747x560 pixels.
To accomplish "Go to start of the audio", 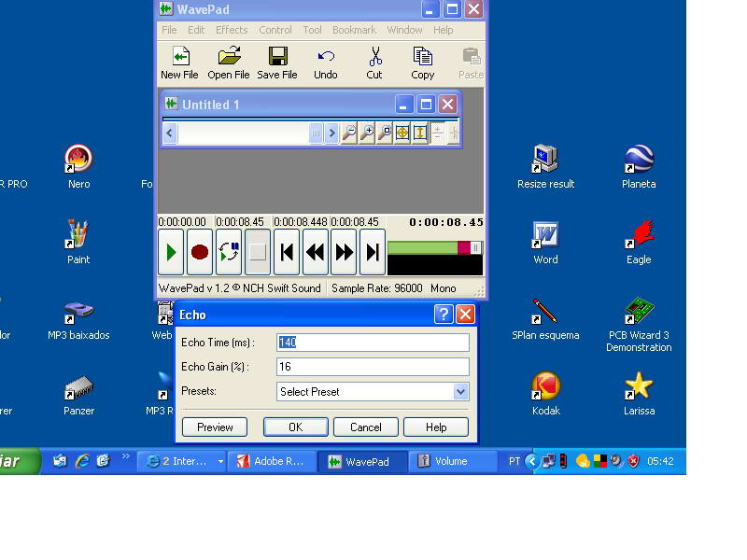I will click(287, 252).
